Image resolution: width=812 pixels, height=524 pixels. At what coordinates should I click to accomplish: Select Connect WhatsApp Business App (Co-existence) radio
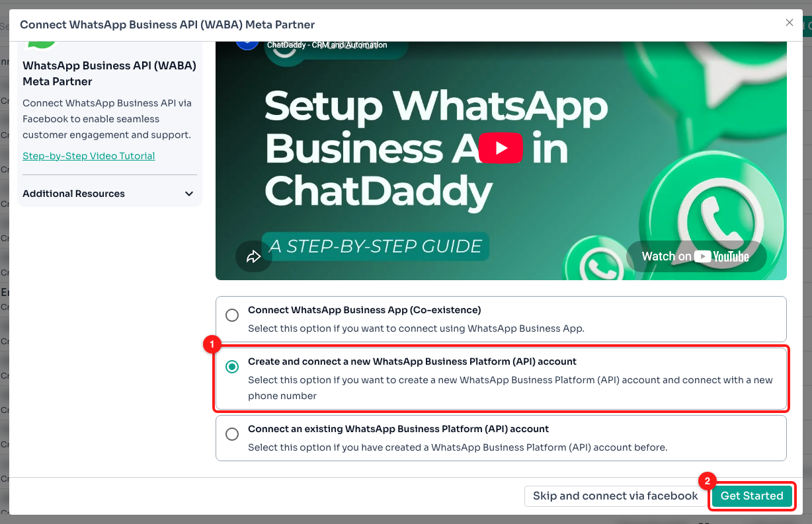click(232, 315)
